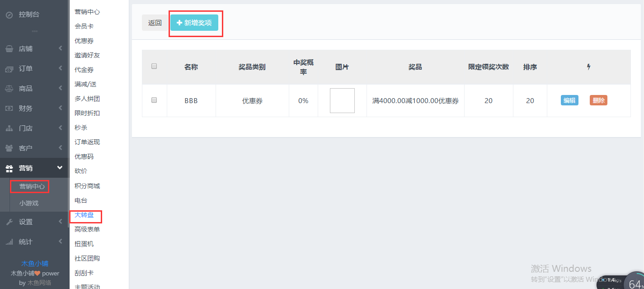Click the BBB name cell
644x289 pixels.
coord(191,101)
